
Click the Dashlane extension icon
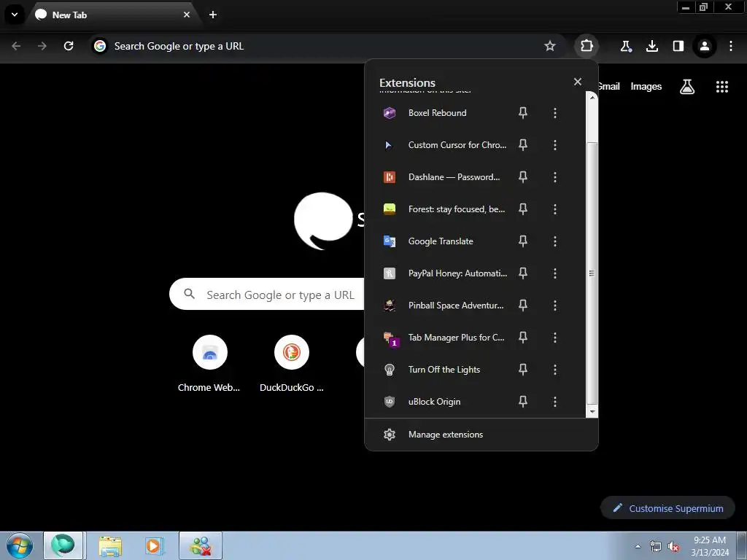pyautogui.click(x=390, y=177)
